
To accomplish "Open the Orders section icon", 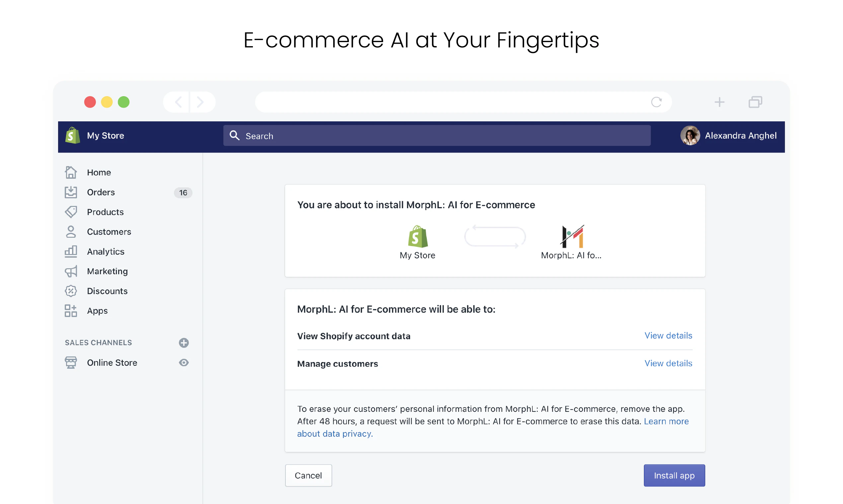I will click(x=71, y=192).
